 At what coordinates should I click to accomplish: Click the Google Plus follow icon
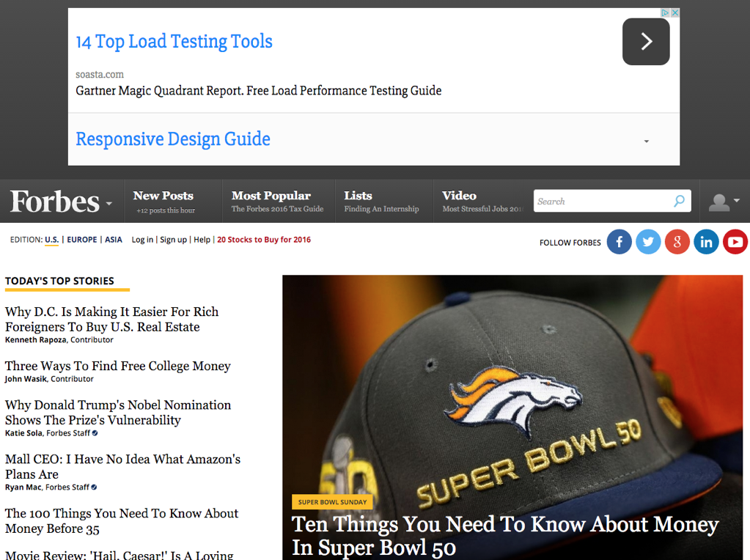coord(677,242)
